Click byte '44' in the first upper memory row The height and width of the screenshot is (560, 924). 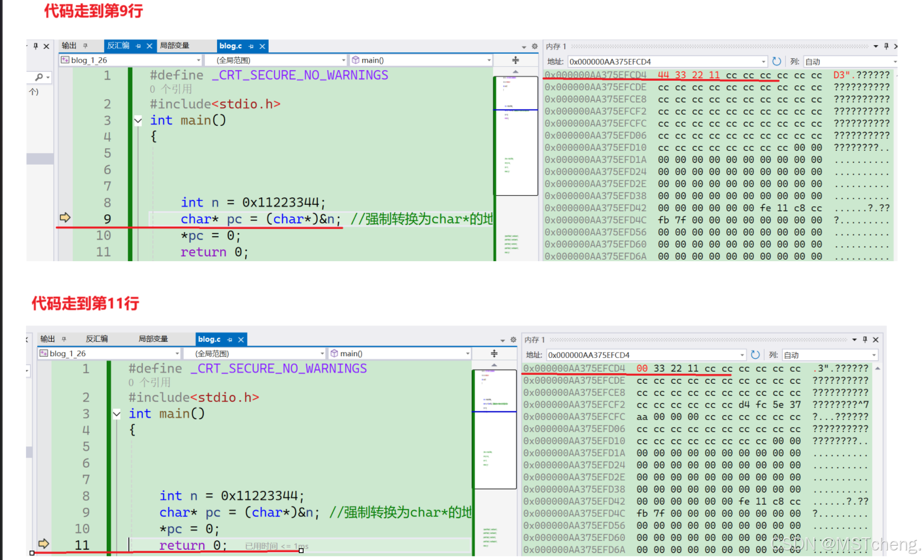coord(663,75)
